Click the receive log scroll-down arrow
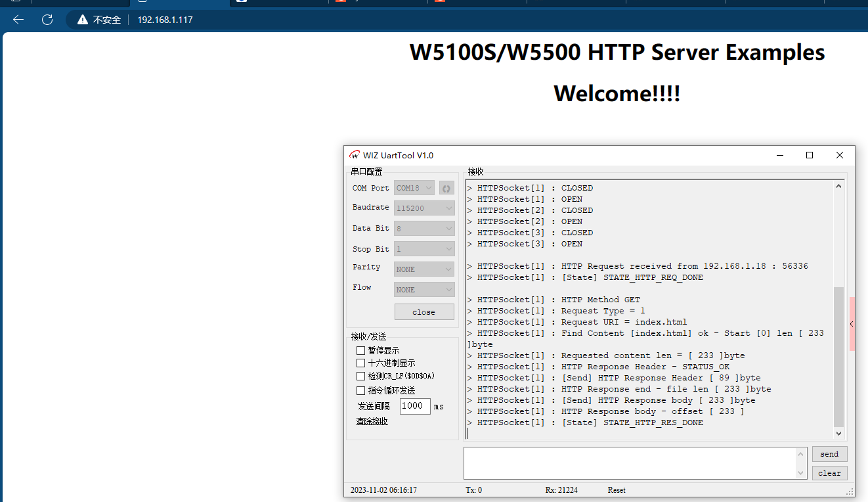Image resolution: width=868 pixels, height=502 pixels. [838, 433]
